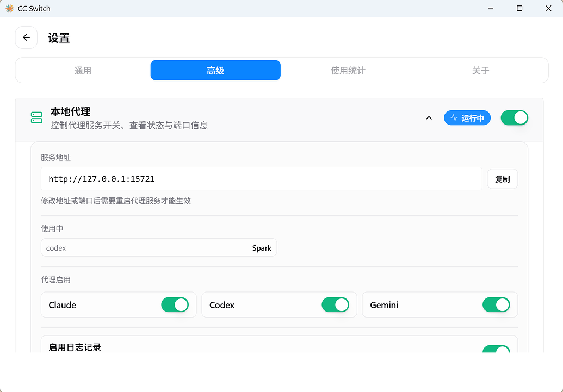Click the 修改地址或端口后需要重启 hint text
Image resolution: width=563 pixels, height=392 pixels.
(x=116, y=201)
